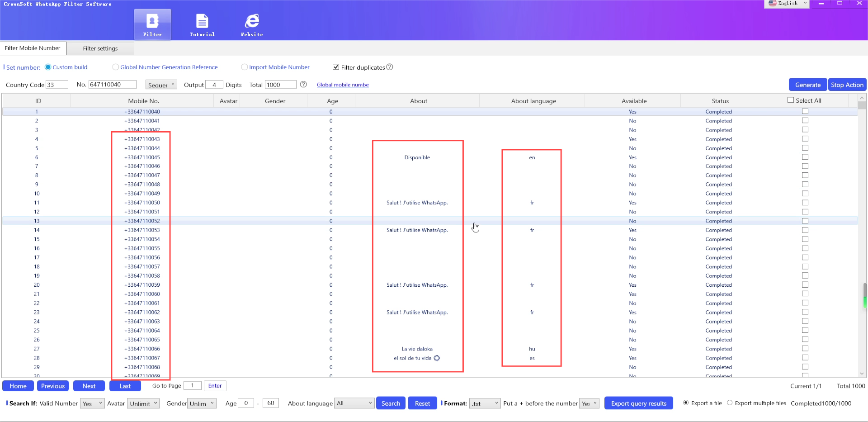The height and width of the screenshot is (422, 868).
Task: Check the Select All checkbox
Action: (791, 100)
